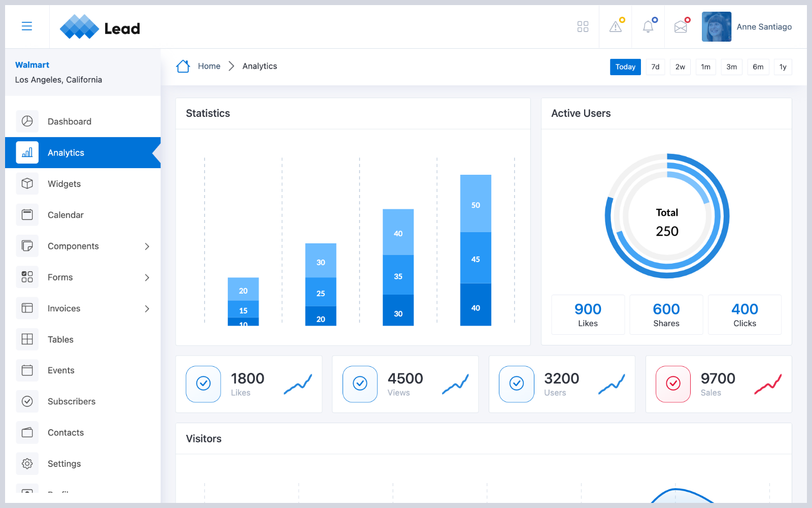
Task: Select the Widgets cube icon
Action: [x=27, y=183]
